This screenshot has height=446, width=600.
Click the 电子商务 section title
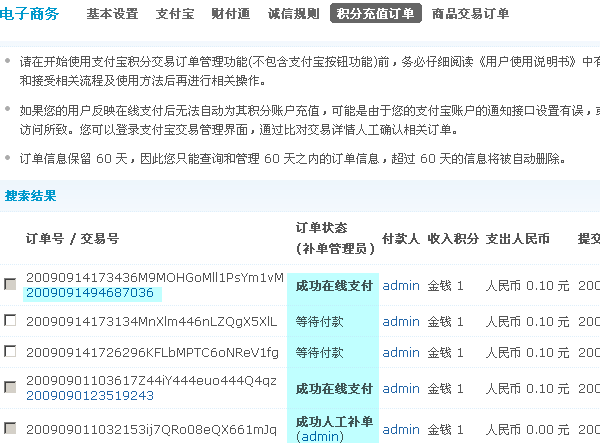click(x=29, y=14)
